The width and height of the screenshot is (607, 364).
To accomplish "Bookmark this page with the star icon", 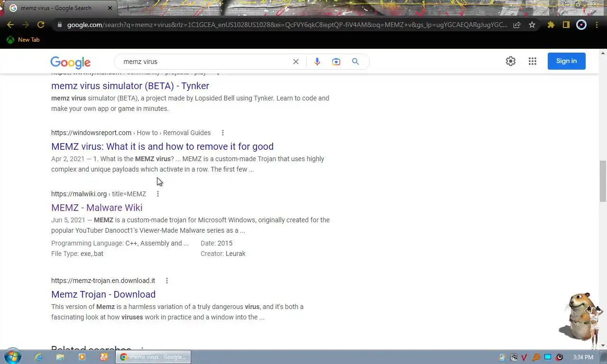I will tap(532, 25).
